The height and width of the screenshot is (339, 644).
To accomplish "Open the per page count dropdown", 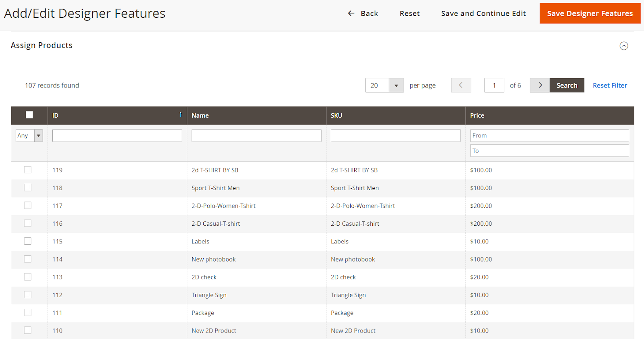I will [396, 85].
